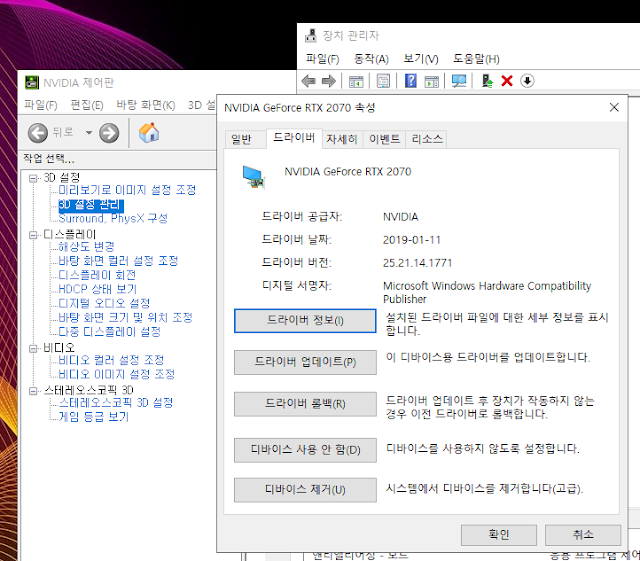Click the 디바이스 제거(U) button
The width and height of the screenshot is (640, 561).
[305, 490]
